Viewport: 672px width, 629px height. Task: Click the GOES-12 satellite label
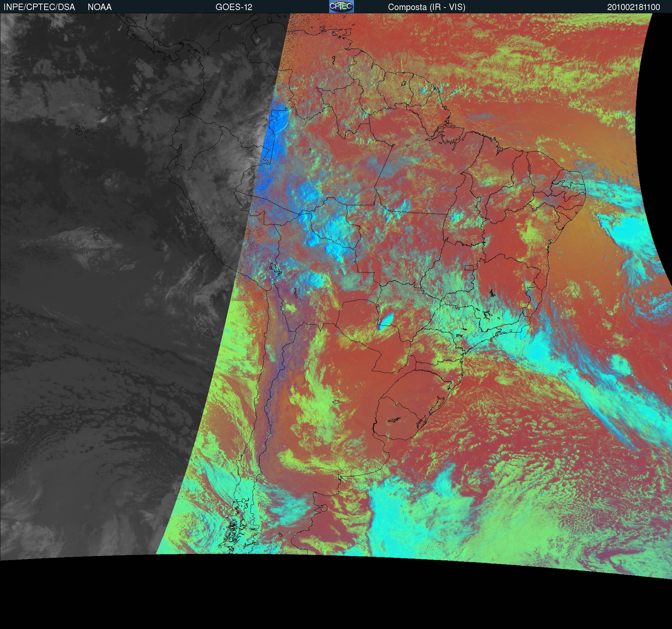pyautogui.click(x=234, y=7)
